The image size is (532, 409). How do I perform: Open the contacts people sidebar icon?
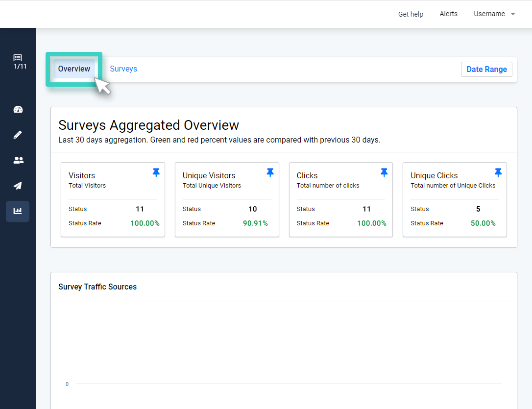click(x=18, y=160)
